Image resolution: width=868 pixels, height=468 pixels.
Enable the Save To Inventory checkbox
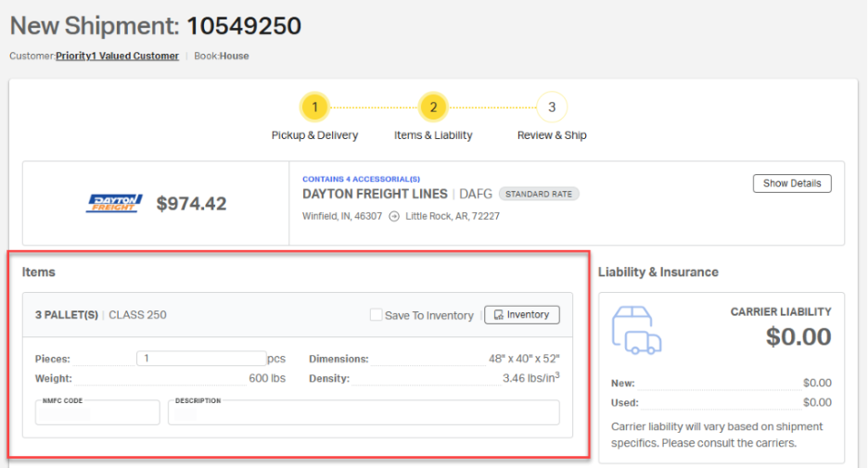(376, 315)
